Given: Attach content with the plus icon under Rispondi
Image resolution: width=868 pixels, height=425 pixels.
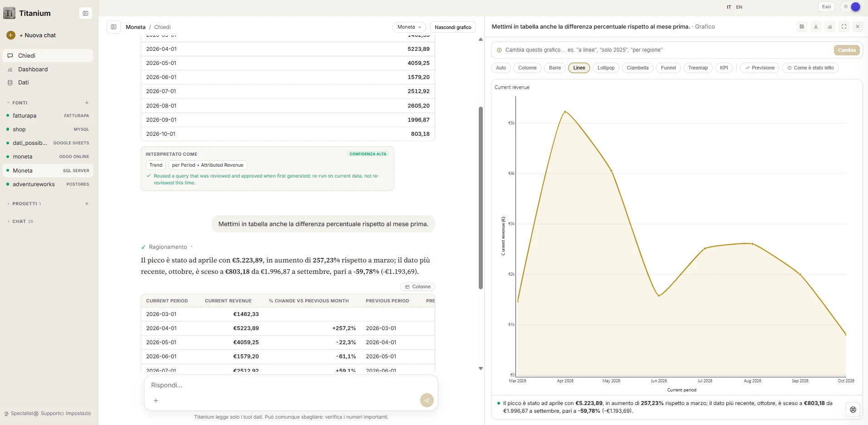Looking at the screenshot, I should (x=156, y=400).
